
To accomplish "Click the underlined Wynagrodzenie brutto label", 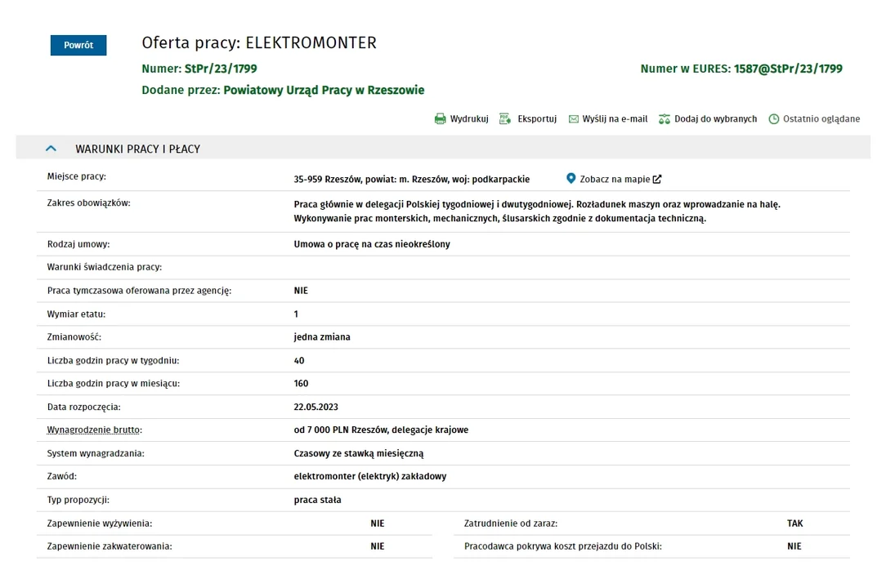I will tap(94, 430).
